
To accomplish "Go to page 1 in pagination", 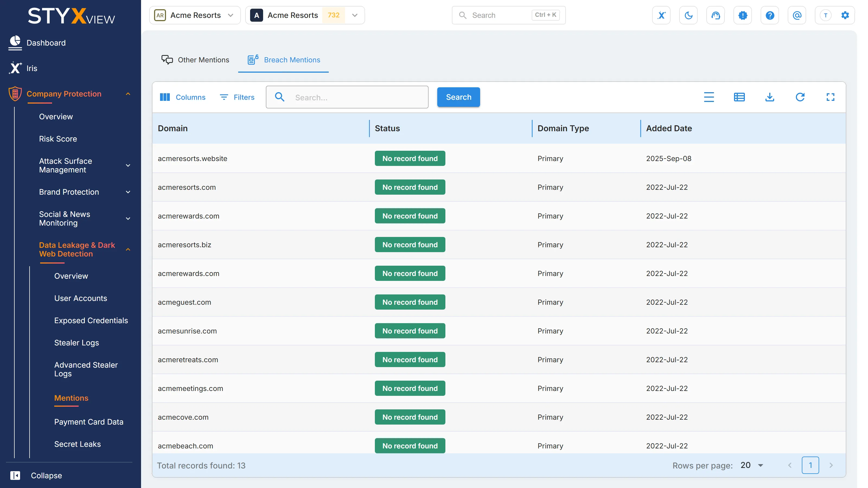I will point(810,465).
